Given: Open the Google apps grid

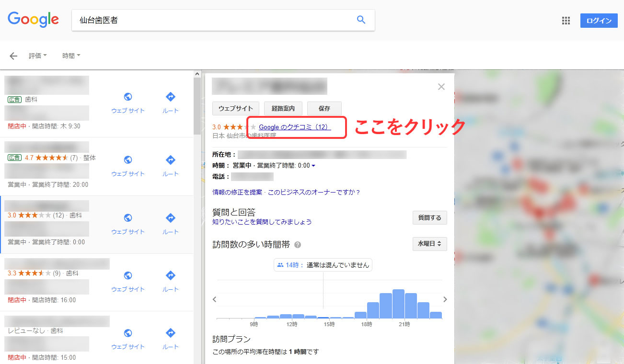Looking at the screenshot, I should [566, 21].
